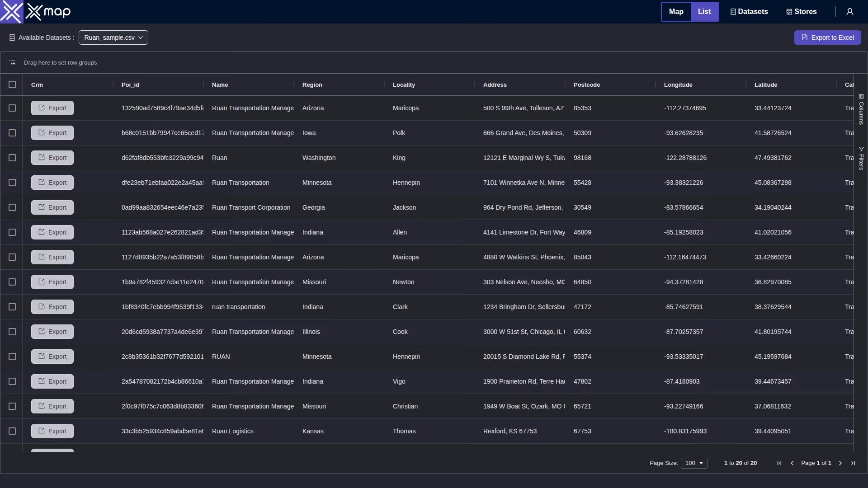Switch to the List view tab
868x488 pixels.
point(704,12)
